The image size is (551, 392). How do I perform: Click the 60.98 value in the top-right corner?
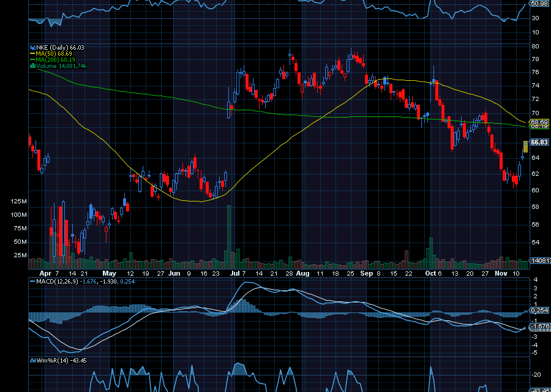point(538,4)
